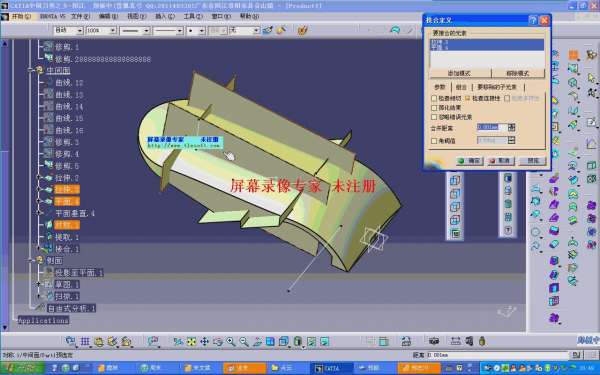The height and width of the screenshot is (375, 600).
Task: Click the Measure Item icon
Action: [469, 341]
